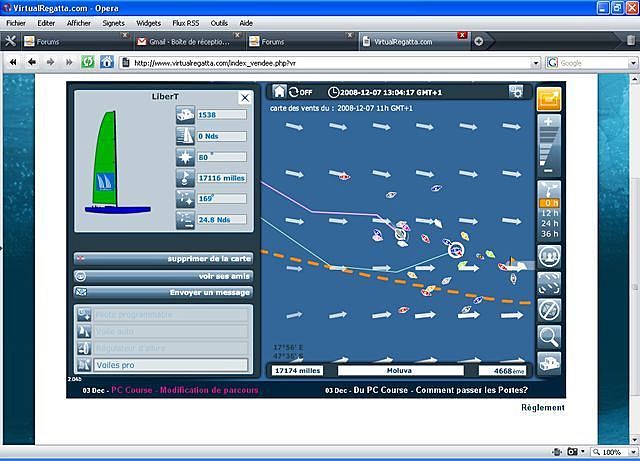Screen dimensions: 640x461
Task: Select 'Voile auto' option
Action: 171,332
